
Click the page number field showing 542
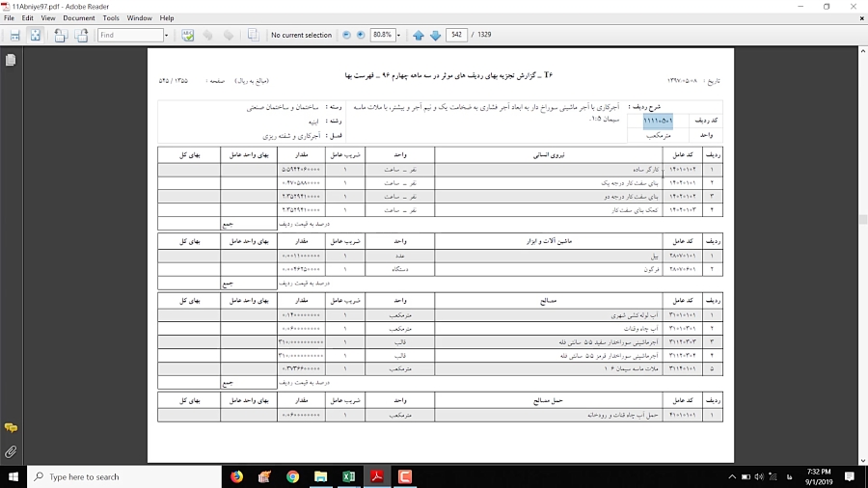[x=456, y=35]
